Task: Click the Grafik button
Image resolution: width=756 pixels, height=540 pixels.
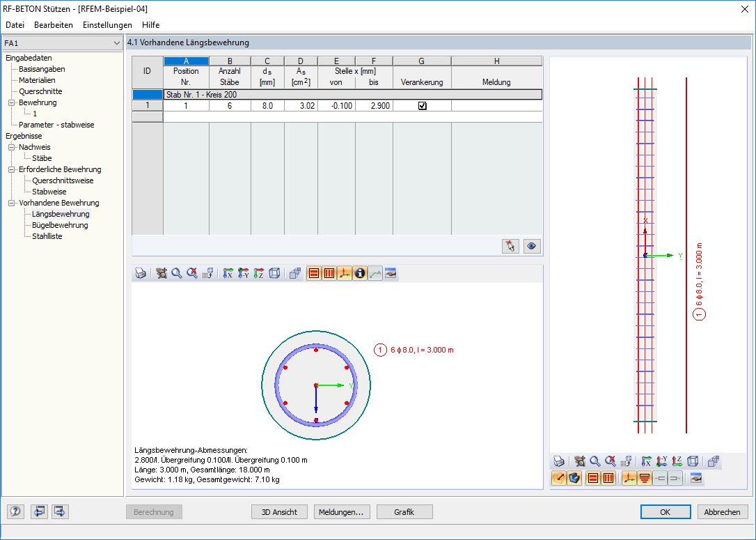Action: (404, 512)
